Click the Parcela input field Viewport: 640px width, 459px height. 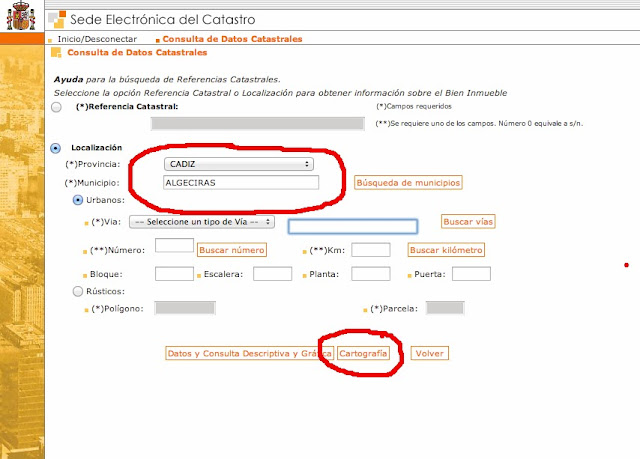tap(445, 308)
